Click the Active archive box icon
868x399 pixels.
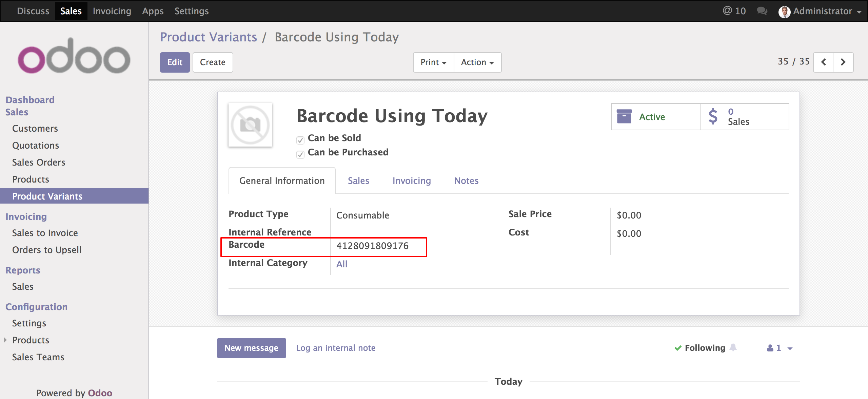624,117
